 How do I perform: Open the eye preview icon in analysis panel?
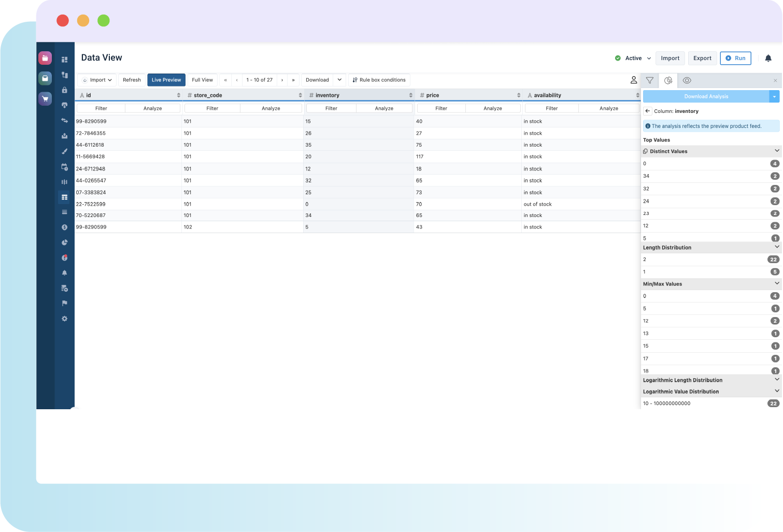(687, 80)
